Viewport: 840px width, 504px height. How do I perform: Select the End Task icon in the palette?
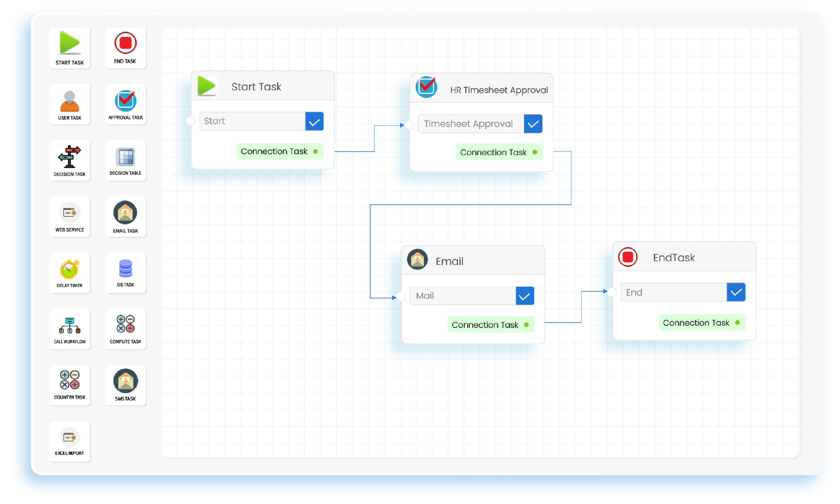pos(125,47)
